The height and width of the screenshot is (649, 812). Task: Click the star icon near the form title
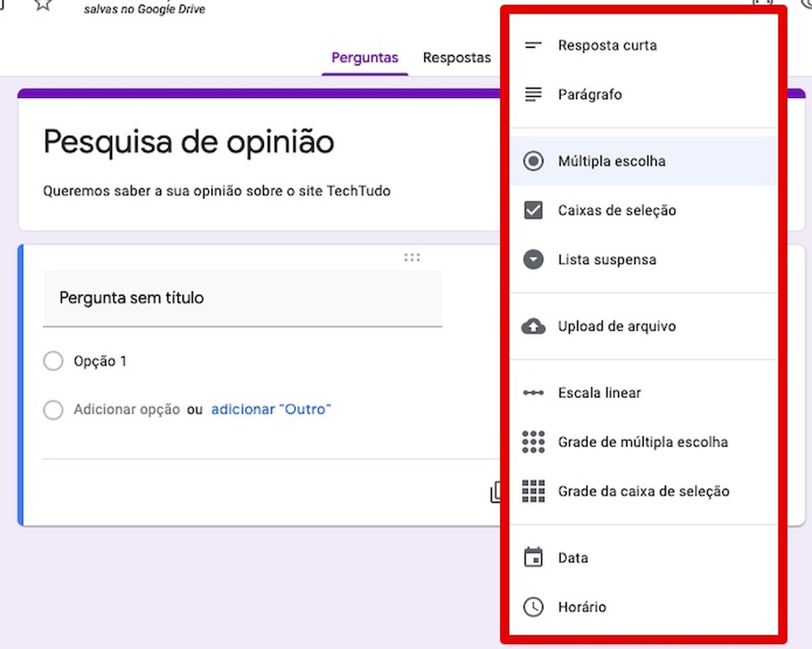[x=42, y=6]
